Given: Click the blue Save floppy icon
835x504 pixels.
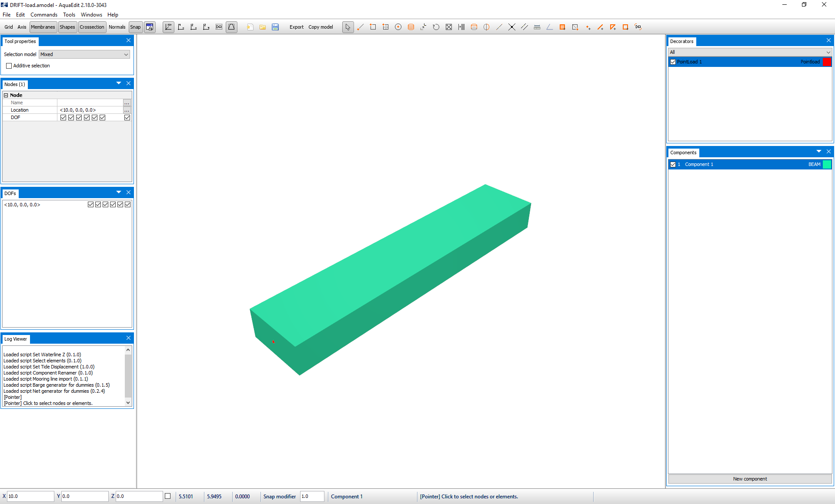Looking at the screenshot, I should click(x=275, y=27).
